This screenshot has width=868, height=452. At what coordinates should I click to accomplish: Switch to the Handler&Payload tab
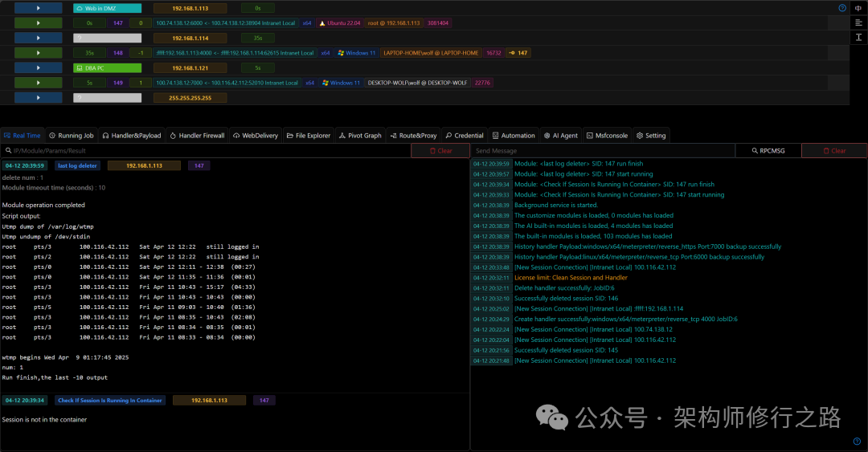coord(131,136)
